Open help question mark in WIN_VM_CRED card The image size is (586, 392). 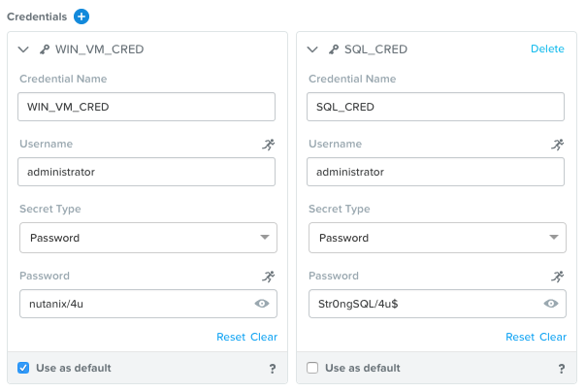coord(273,369)
